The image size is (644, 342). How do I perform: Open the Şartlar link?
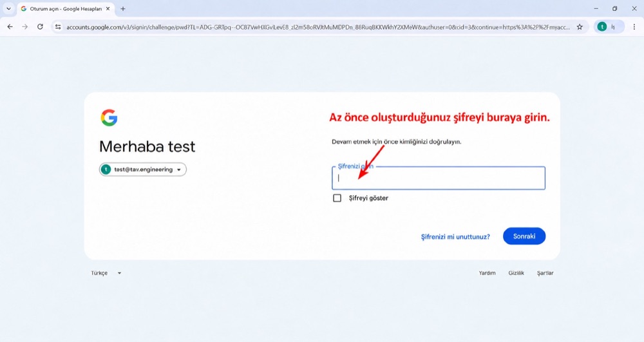point(545,273)
